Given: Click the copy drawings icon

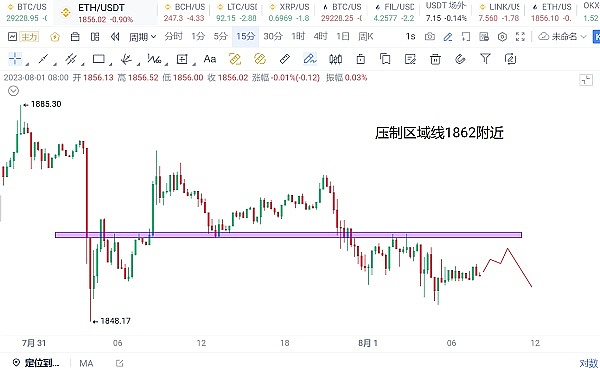Looking at the screenshot, I should pos(385,59).
